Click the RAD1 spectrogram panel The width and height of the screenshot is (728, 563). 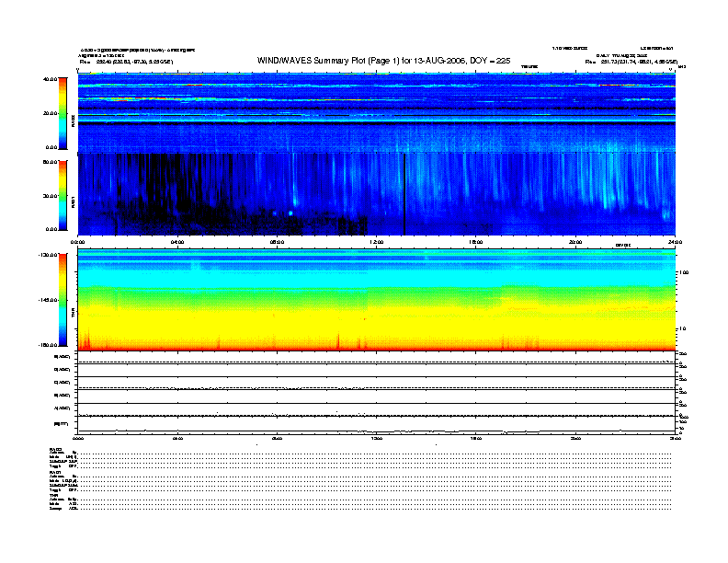377,194
